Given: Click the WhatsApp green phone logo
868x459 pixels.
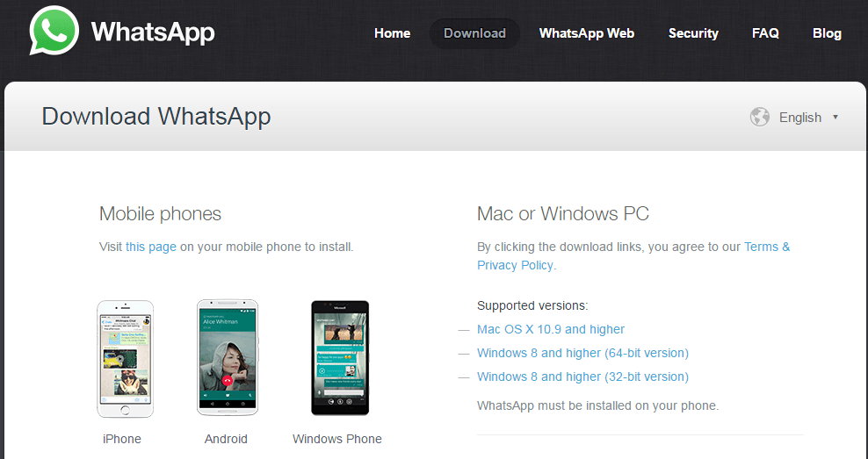Looking at the screenshot, I should tap(54, 31).
